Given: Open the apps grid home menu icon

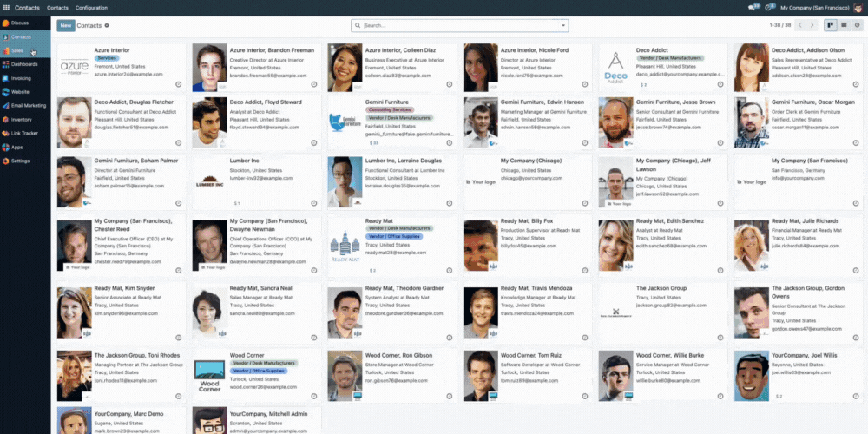Looking at the screenshot, I should 6,8.
